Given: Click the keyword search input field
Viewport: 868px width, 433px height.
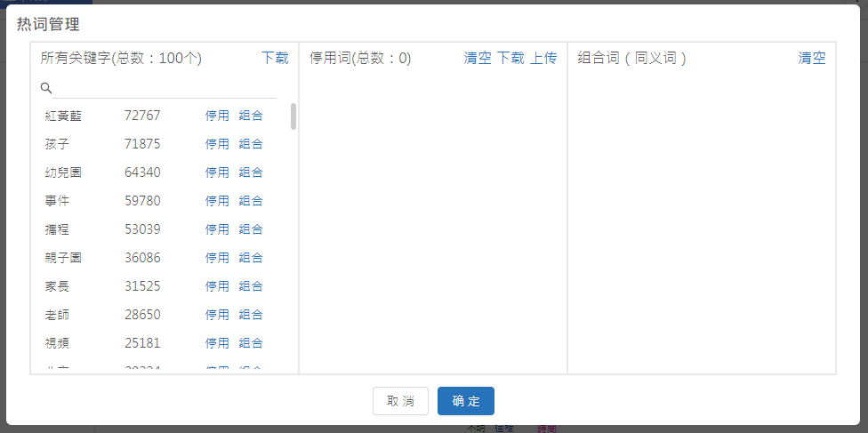Looking at the screenshot, I should pos(165,88).
